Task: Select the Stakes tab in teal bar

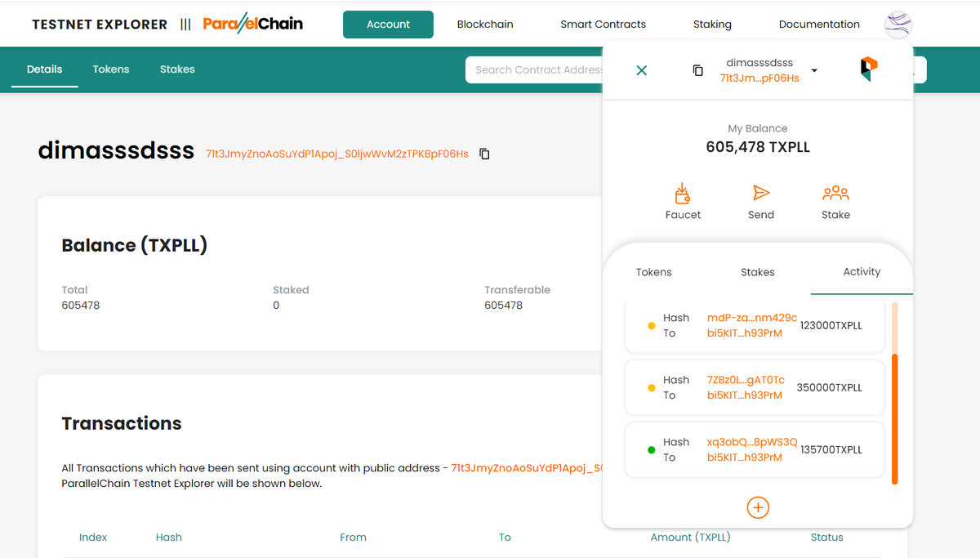Action: pyautogui.click(x=177, y=69)
